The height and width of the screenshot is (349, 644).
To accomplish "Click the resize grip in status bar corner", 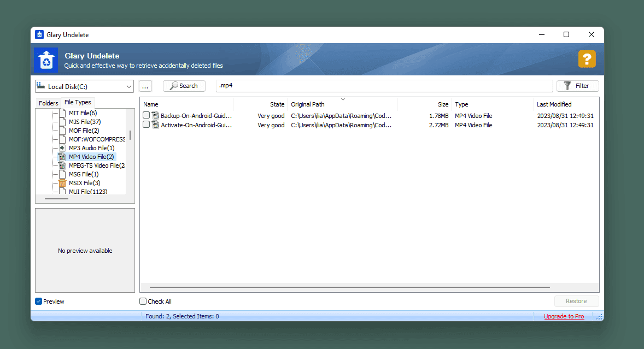I will (599, 317).
